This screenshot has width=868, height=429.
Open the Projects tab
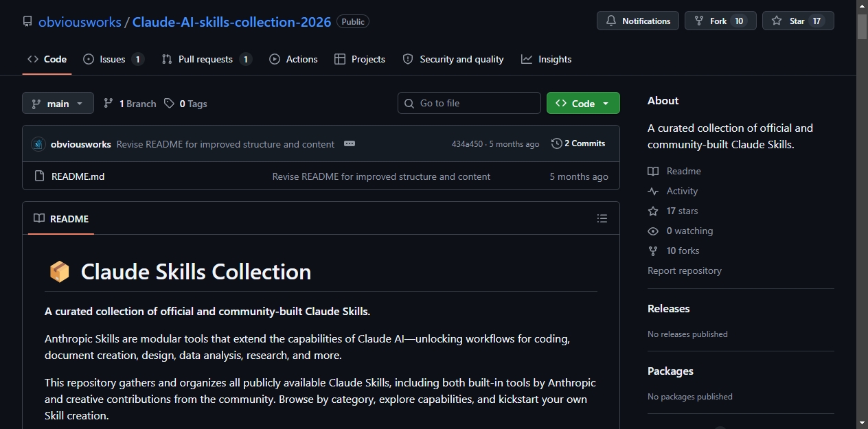(359, 59)
